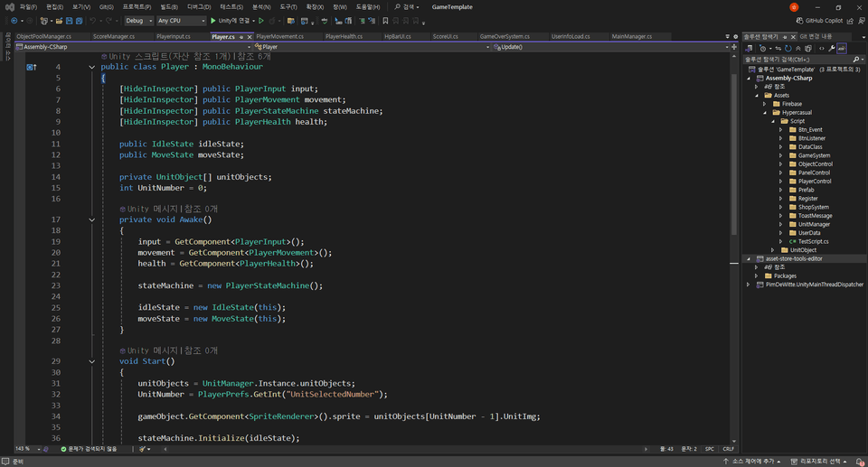Open the Debug configuration dropdown
This screenshot has height=467, width=868.
pyautogui.click(x=138, y=21)
